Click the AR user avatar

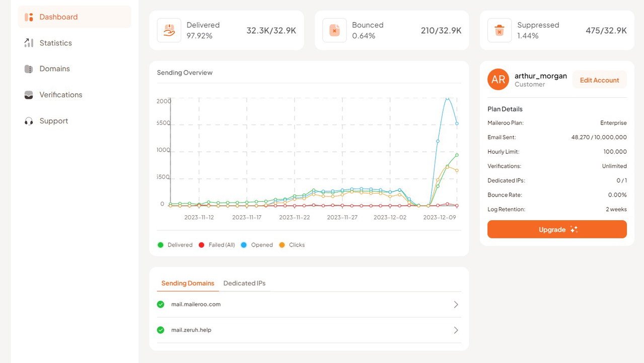point(498,80)
